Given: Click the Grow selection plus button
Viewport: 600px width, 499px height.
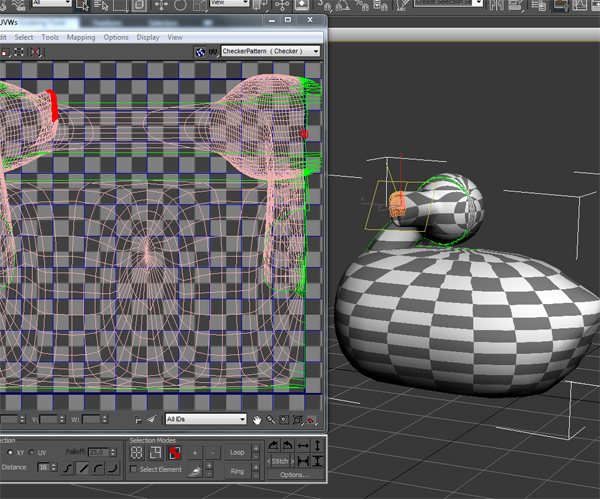Looking at the screenshot, I should pyautogui.click(x=195, y=453).
